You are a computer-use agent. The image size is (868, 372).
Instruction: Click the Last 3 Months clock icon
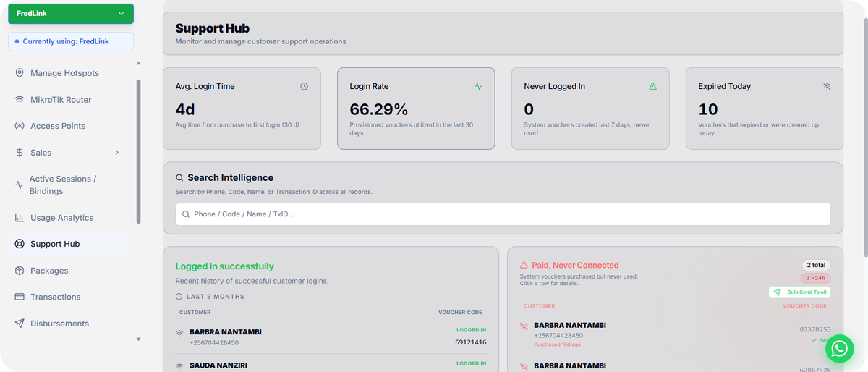[x=179, y=297]
